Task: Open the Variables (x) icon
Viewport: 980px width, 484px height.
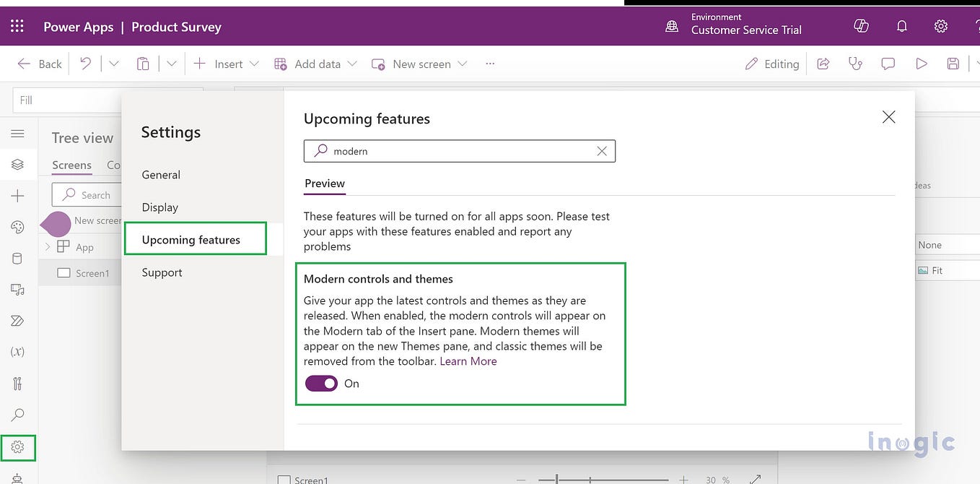Action: (18, 352)
